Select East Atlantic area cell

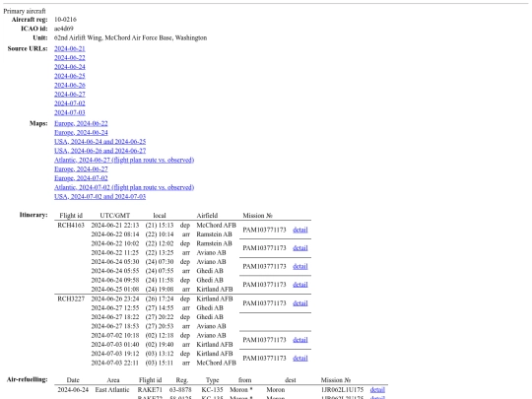112,390
